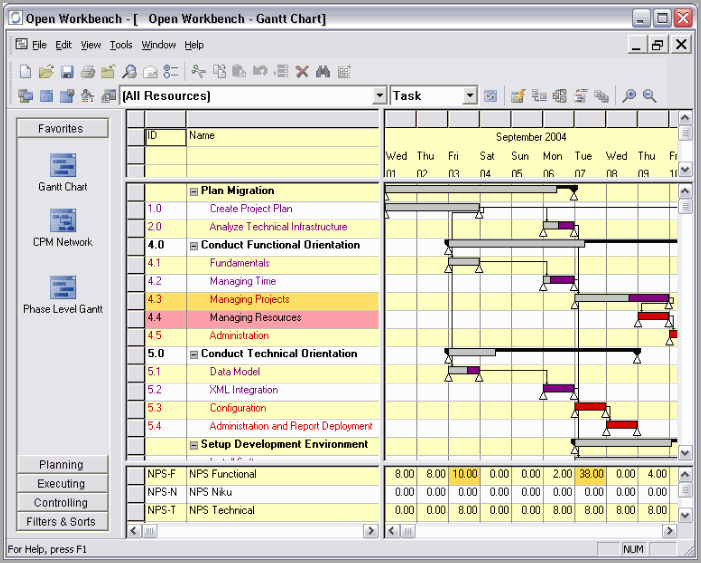Click the first icon in the second toolbar row
This screenshot has height=563, width=701.
(x=25, y=96)
